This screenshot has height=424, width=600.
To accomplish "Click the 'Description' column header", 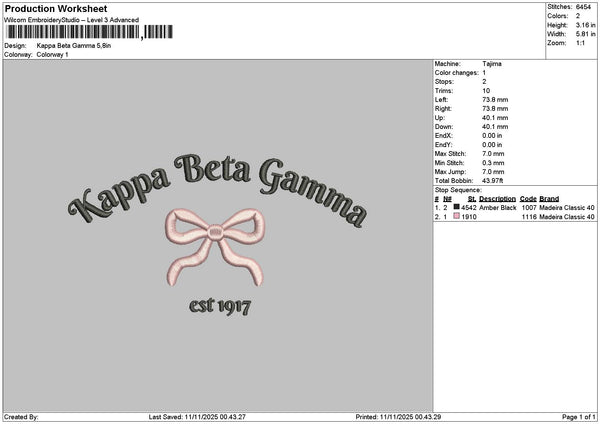I will tap(497, 199).
